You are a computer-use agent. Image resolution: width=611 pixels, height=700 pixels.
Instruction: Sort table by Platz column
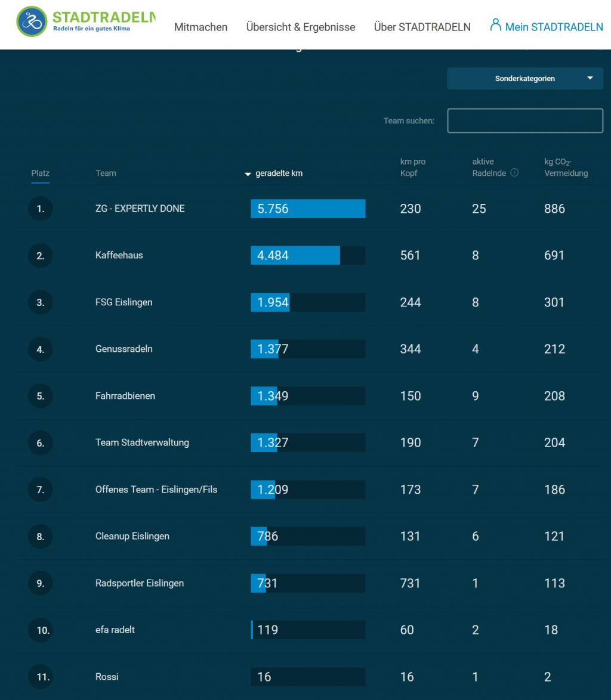pos(40,174)
